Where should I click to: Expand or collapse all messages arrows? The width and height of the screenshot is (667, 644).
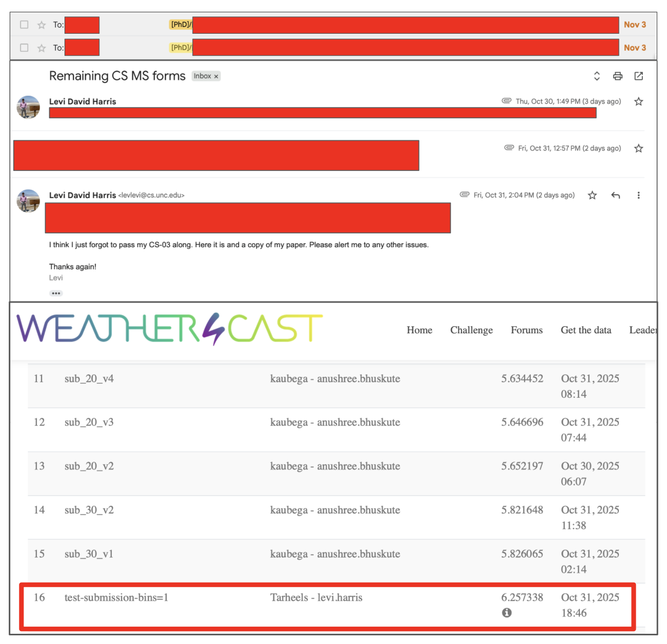tap(597, 76)
